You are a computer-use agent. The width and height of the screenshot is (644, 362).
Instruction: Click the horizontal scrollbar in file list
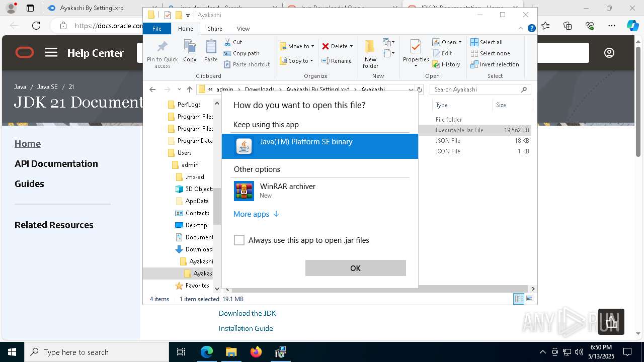point(380,289)
